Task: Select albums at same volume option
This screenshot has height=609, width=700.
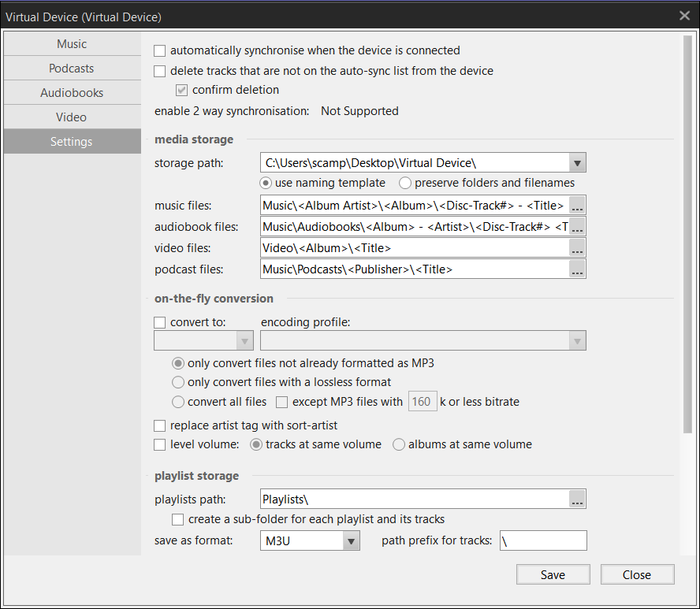Action: point(399,444)
